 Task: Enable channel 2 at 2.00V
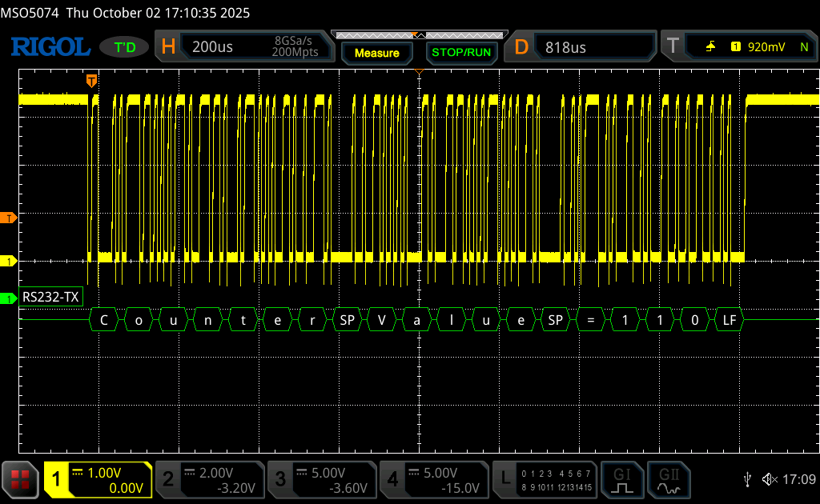[209, 478]
